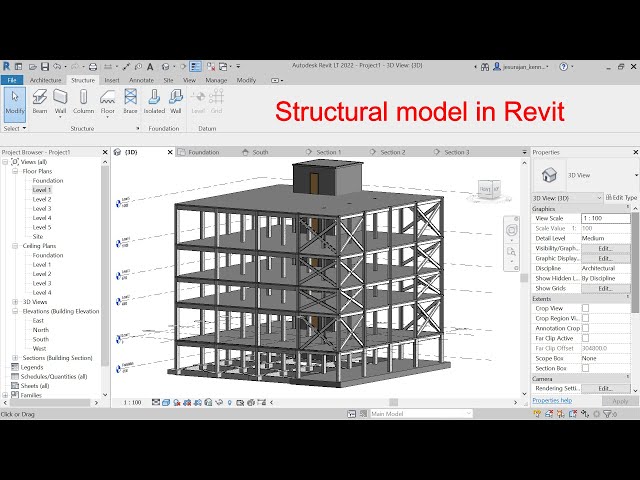This screenshot has width=640, height=480.
Task: Click the 3D view horizontal scrollbar thumb
Action: 393,402
